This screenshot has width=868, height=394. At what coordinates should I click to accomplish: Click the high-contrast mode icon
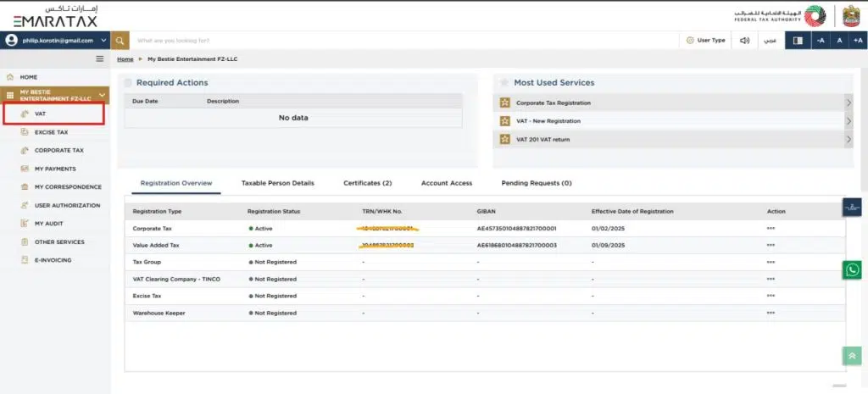798,41
